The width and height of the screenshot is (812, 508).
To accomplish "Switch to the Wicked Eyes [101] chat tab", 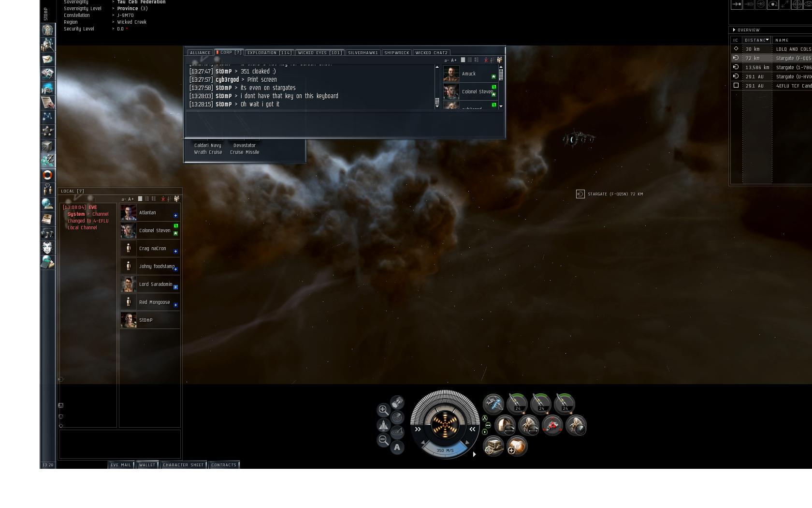I will coord(320,53).
